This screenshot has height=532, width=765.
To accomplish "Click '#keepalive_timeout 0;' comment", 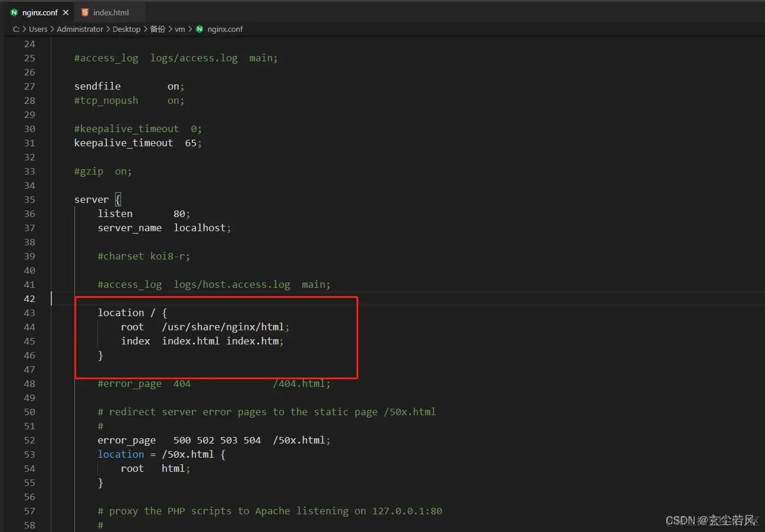I will pyautogui.click(x=138, y=129).
